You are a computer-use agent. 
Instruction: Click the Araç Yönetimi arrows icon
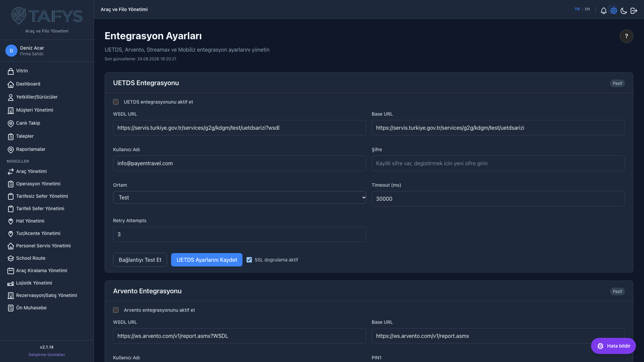coord(11,172)
